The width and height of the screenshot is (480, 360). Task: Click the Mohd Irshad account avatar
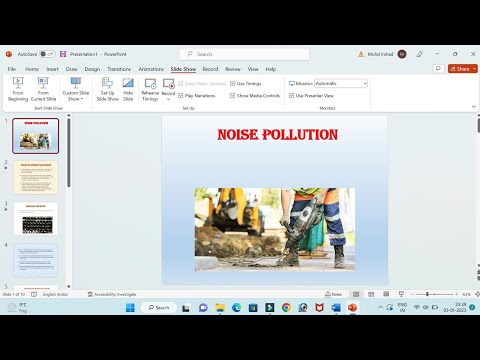click(402, 54)
